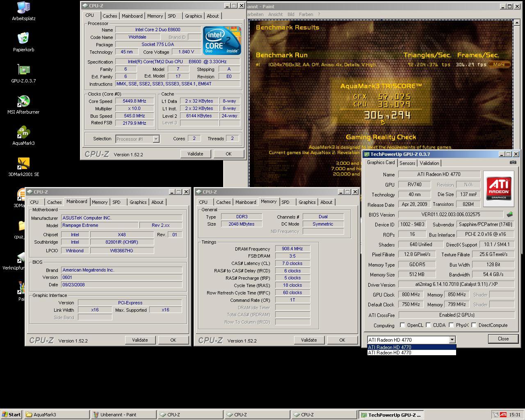This screenshot has height=420, width=525.
Task: Switch to Unbenannt - Paint taskbar item
Action: tap(123, 415)
